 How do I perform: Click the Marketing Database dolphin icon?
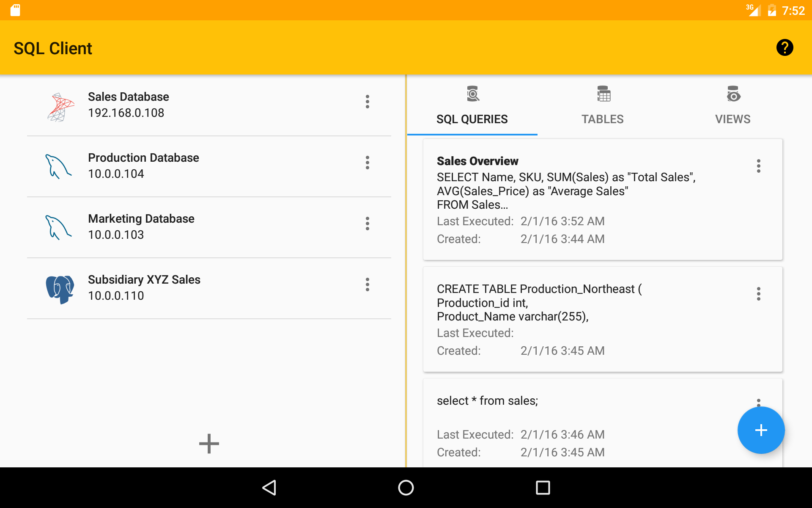(58, 227)
